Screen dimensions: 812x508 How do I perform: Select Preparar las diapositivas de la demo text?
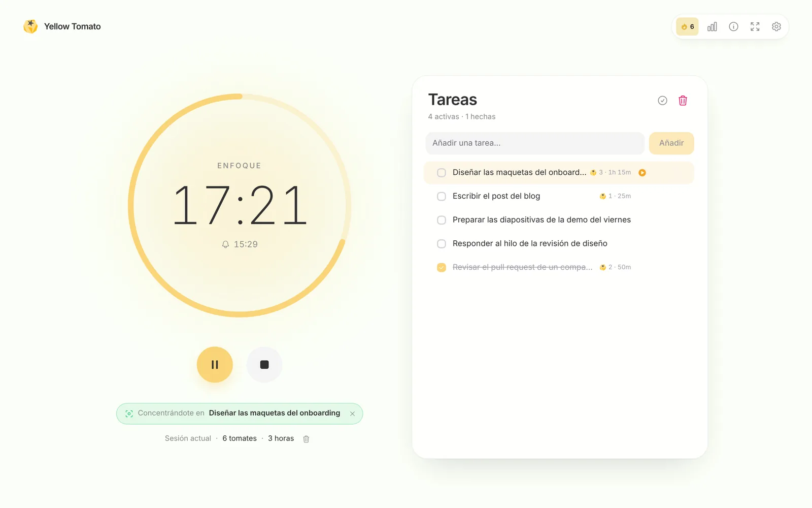[542, 220]
